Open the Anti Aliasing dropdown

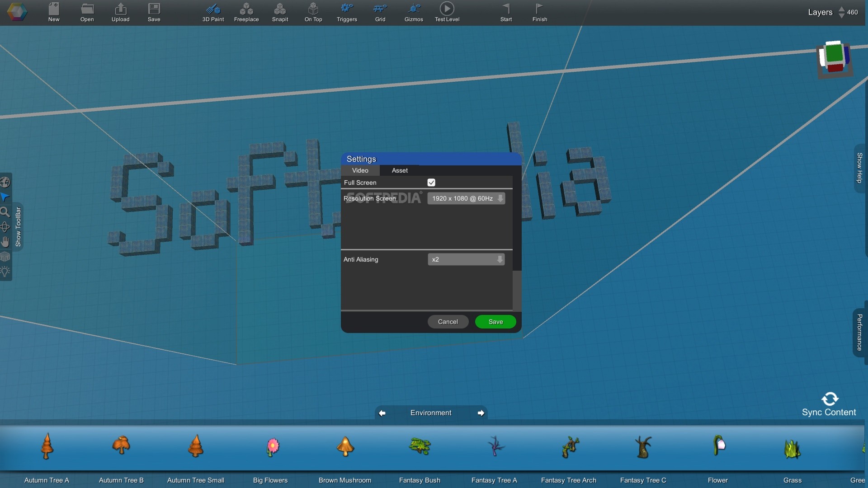466,259
